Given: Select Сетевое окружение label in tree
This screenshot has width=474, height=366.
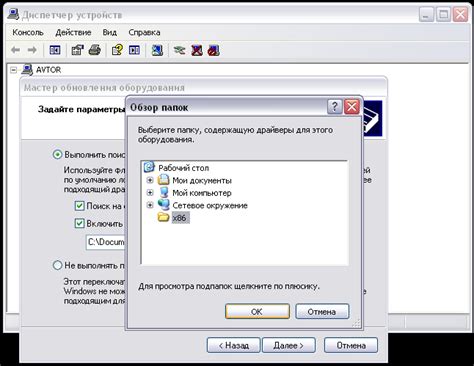Looking at the screenshot, I should point(210,205).
